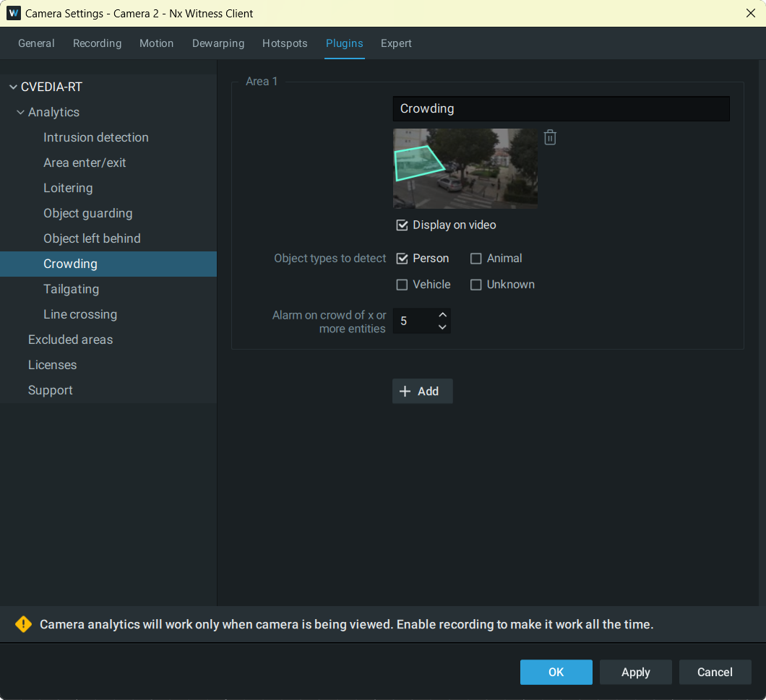Open the Expert tab
Viewport: 766px width, 700px height.
[x=396, y=43]
